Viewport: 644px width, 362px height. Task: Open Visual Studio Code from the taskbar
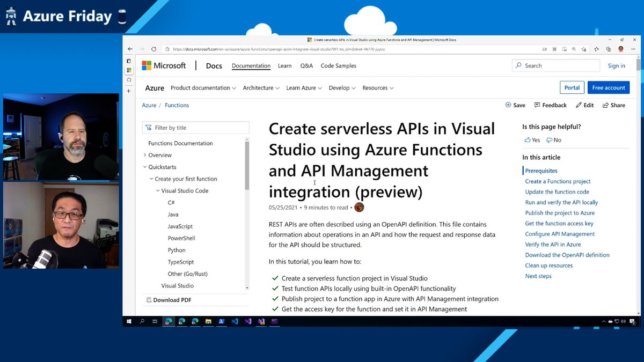[x=235, y=321]
